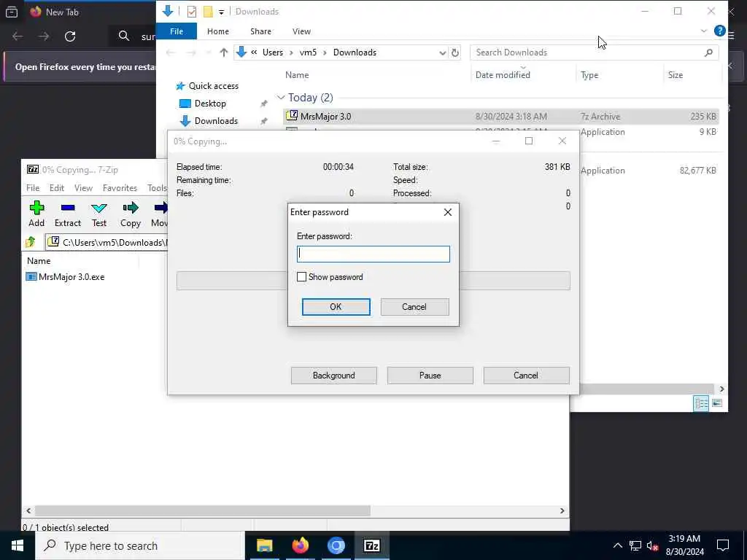The image size is (747, 560).
Task: Open notification center icon
Action: [x=723, y=545]
